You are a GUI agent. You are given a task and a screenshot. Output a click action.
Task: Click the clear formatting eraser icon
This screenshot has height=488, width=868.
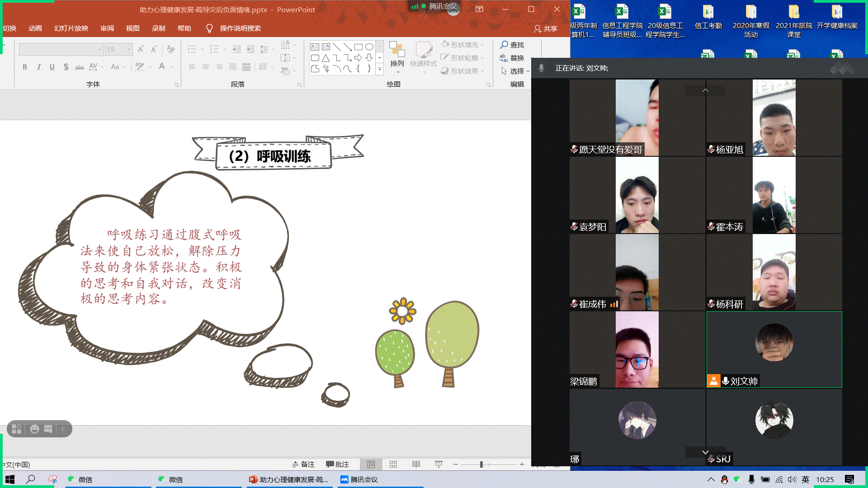[171, 49]
